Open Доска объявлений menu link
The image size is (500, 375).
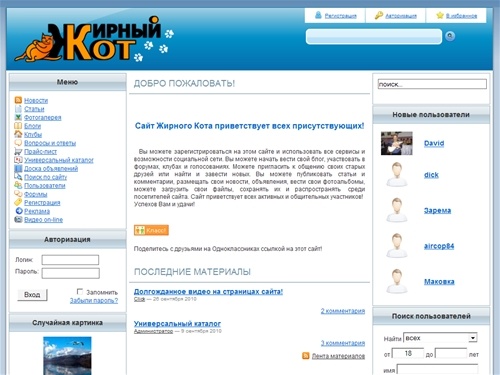coord(51,169)
